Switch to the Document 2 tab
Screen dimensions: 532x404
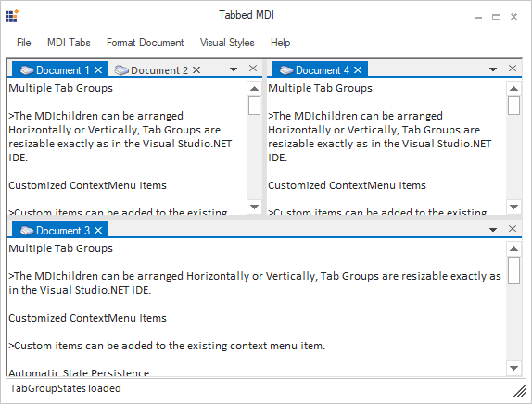point(158,70)
